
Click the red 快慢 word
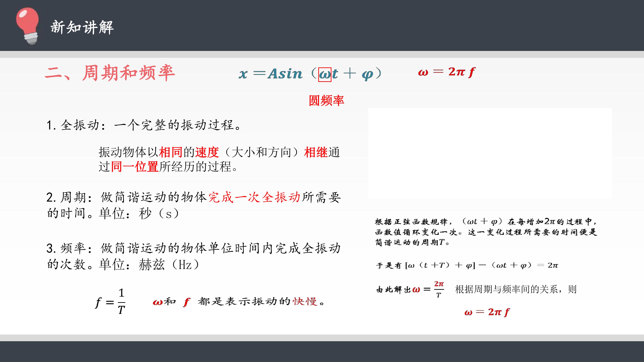click(305, 301)
